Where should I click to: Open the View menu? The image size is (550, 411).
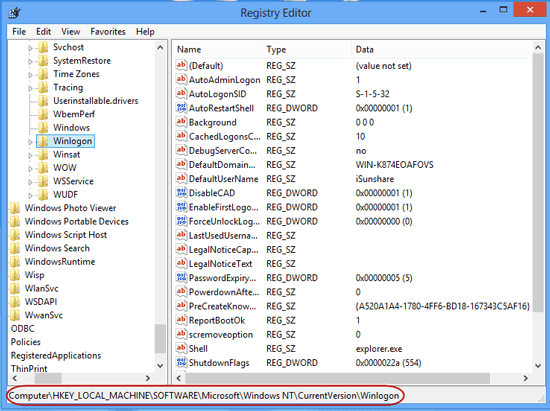(x=71, y=32)
